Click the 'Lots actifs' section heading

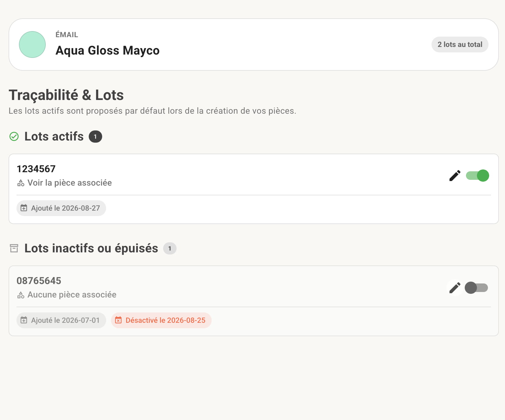(x=54, y=137)
